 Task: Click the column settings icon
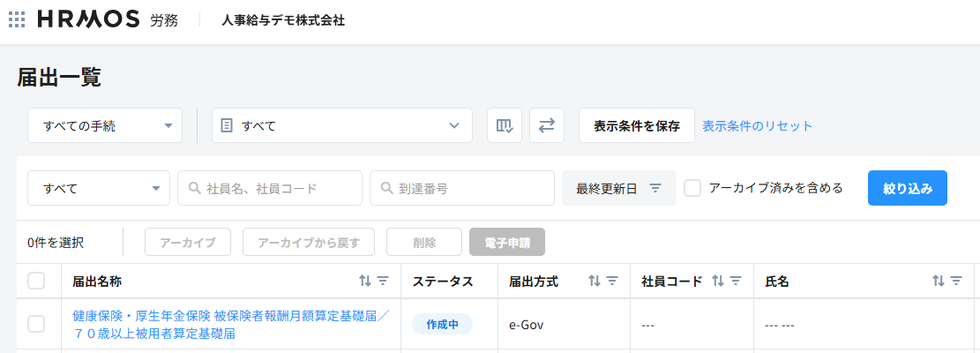pos(505,125)
